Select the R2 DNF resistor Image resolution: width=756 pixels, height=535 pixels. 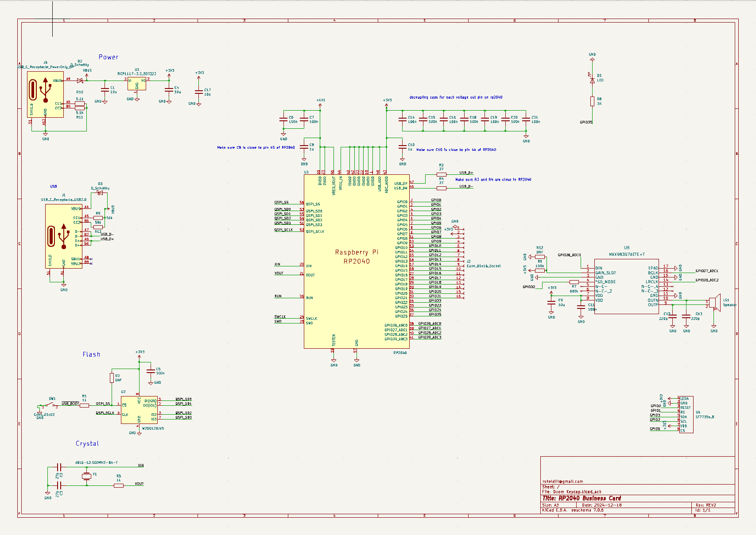tap(112, 377)
